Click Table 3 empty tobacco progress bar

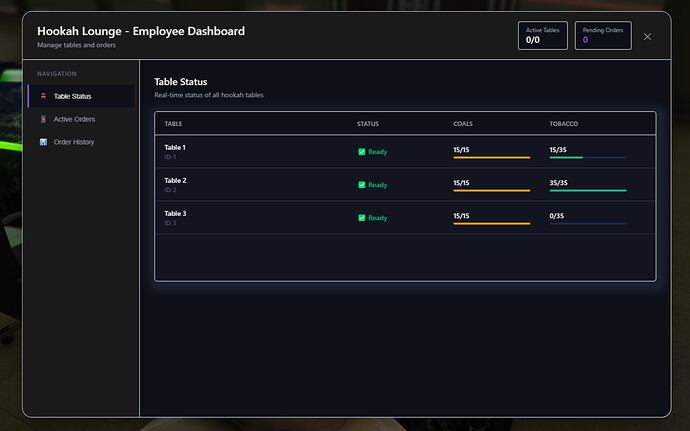588,223
